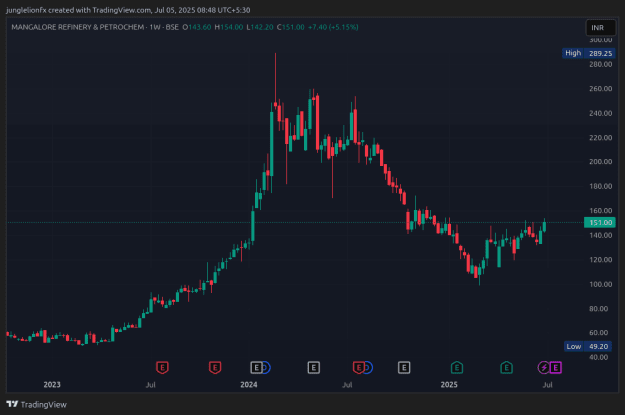Image resolution: width=625 pixels, height=415 pixels.
Task: Click the Jul label following 2025 on time axis
Action: 547,385
